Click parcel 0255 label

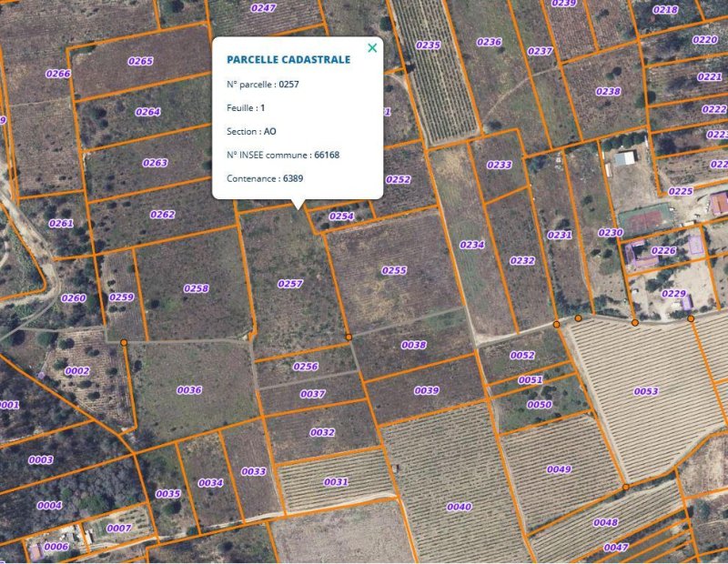point(394,270)
